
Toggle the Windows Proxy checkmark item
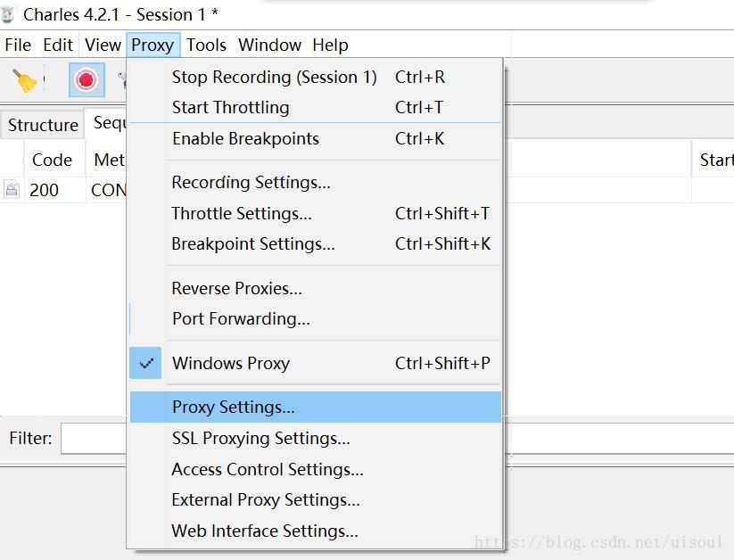point(315,363)
